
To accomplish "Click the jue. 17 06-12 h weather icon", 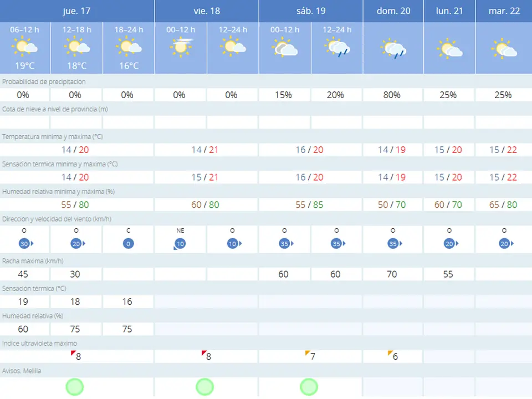I will [25, 47].
